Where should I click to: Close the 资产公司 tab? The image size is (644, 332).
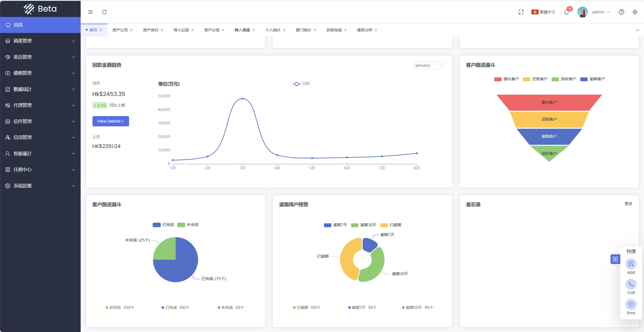tap(131, 30)
